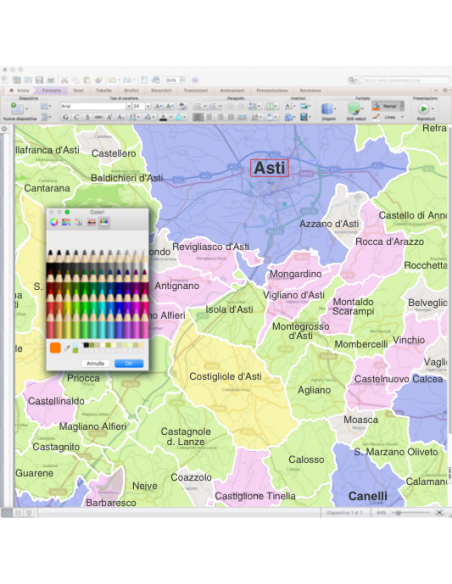Click the Cerca nella presentazione search field

404,80
